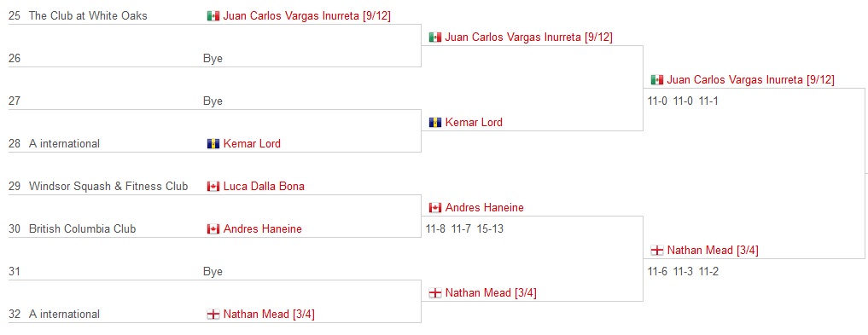Click the 11-0 11-0 11-1 match score
Image resolution: width=868 pixels, height=335 pixels.
[683, 101]
